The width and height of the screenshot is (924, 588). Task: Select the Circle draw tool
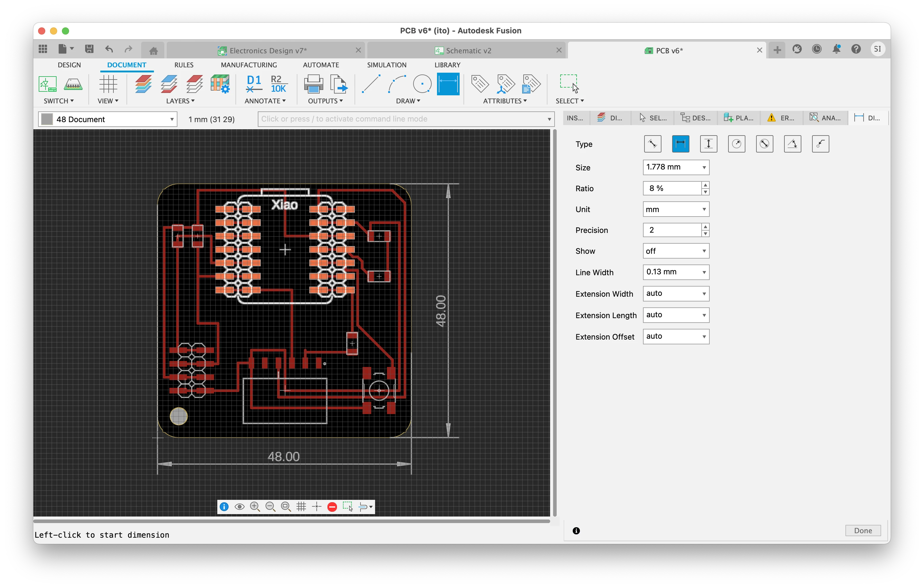[422, 84]
